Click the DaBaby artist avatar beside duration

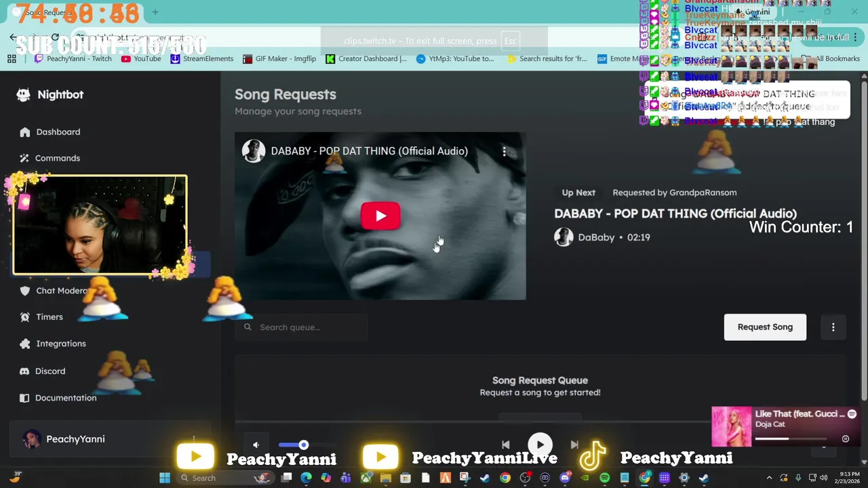click(x=564, y=237)
